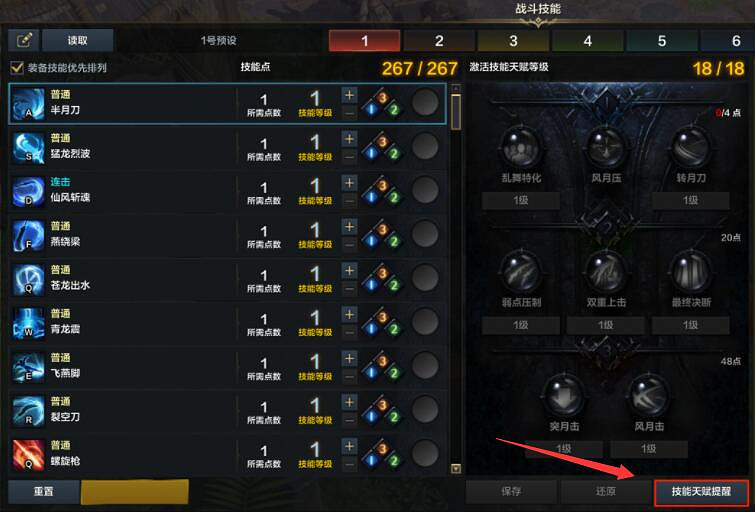Click the 猛龙烈波 skill icon
The height and width of the screenshot is (512, 755).
pyautogui.click(x=28, y=147)
